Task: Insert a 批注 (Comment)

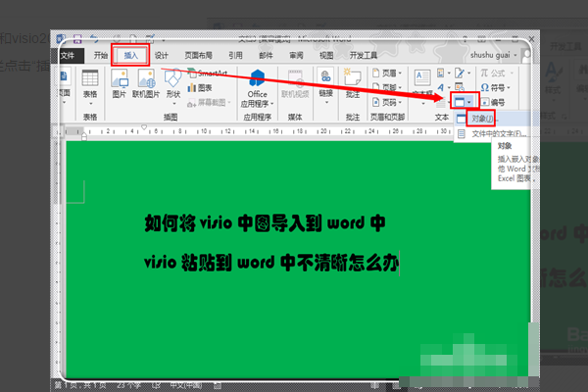Action: pyautogui.click(x=353, y=84)
